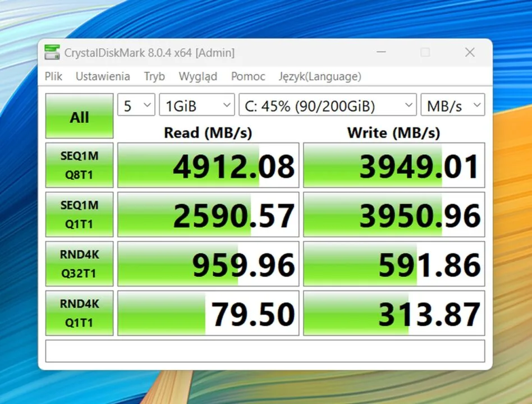Click the write value 591.86
Screen dimensions: 532x404
pyautogui.click(x=394, y=264)
